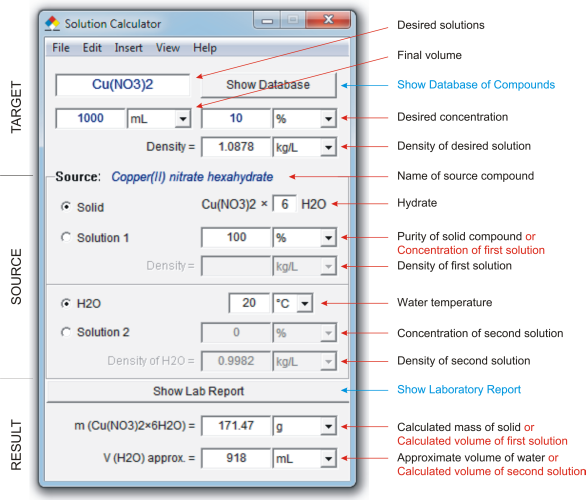The image size is (586, 500).
Task: Open the View menu
Action: 168,48
